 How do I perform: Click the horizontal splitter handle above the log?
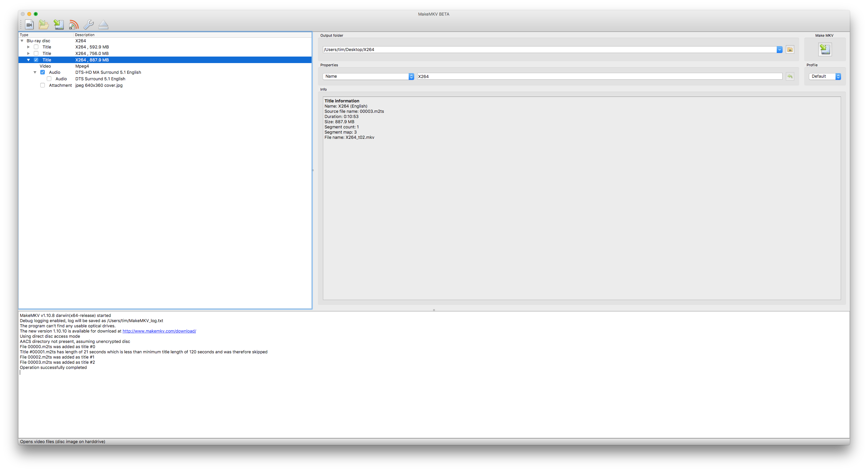coord(434,310)
